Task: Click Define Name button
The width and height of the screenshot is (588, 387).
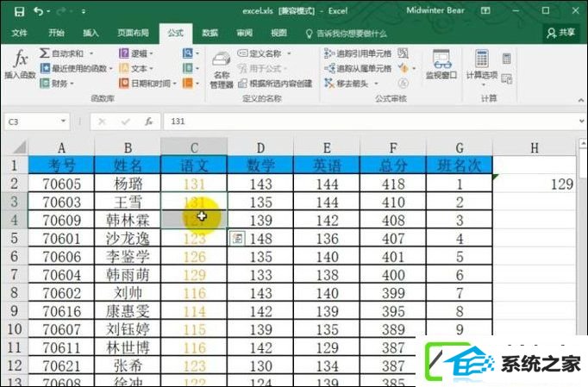Action: 260,53
